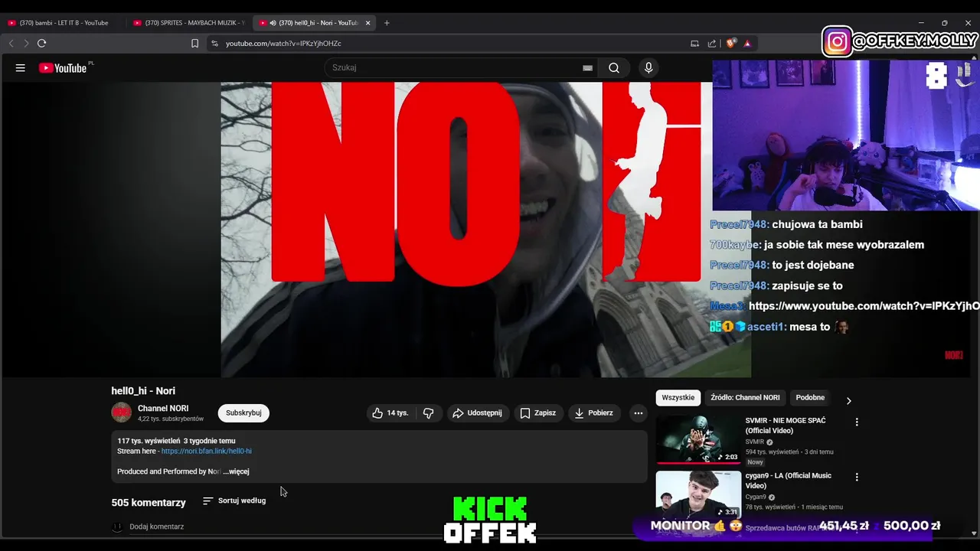Open the cast media icon in address bar
This screenshot has height=551, width=980.
click(x=694, y=44)
